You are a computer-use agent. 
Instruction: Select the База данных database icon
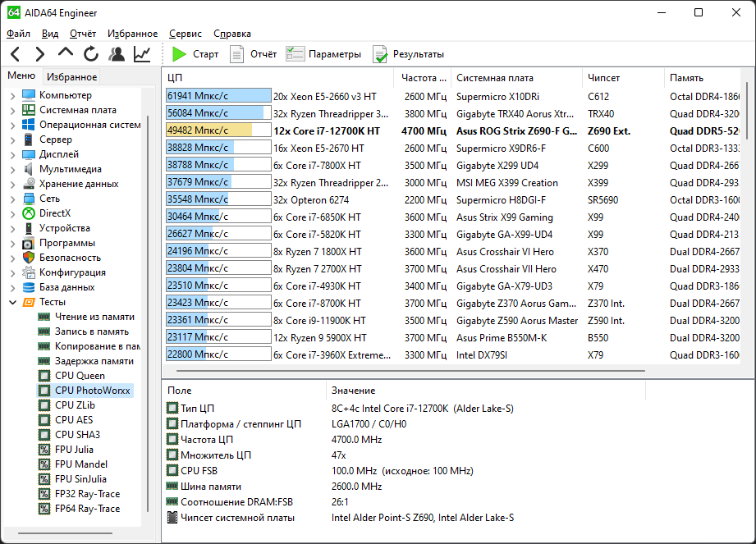click(29, 287)
